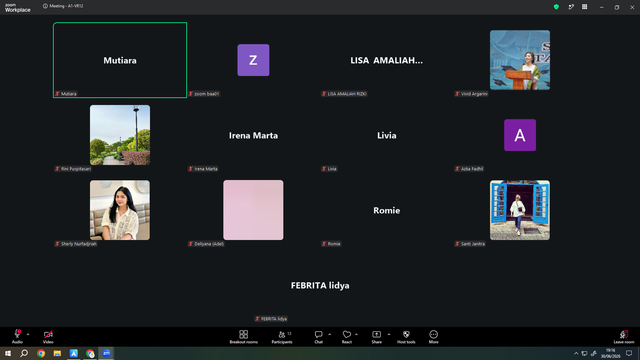Select the purple Z avatar tile
Screen dimensions: 640x360
253,60
